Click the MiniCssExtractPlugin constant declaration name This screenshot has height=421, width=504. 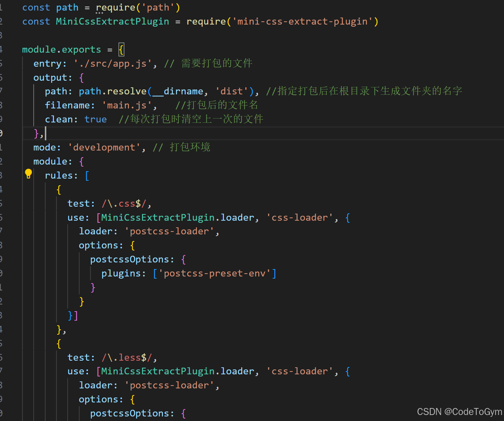pyautogui.click(x=113, y=21)
